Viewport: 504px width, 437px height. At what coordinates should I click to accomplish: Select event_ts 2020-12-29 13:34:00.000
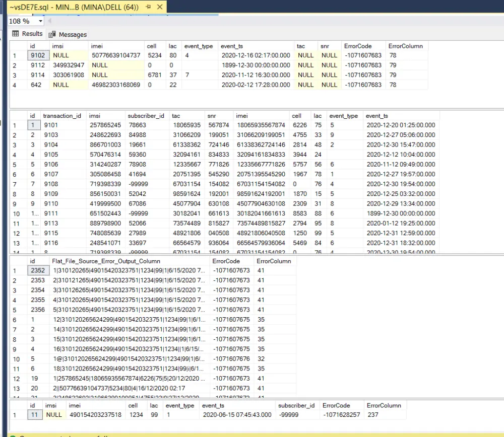401,203
